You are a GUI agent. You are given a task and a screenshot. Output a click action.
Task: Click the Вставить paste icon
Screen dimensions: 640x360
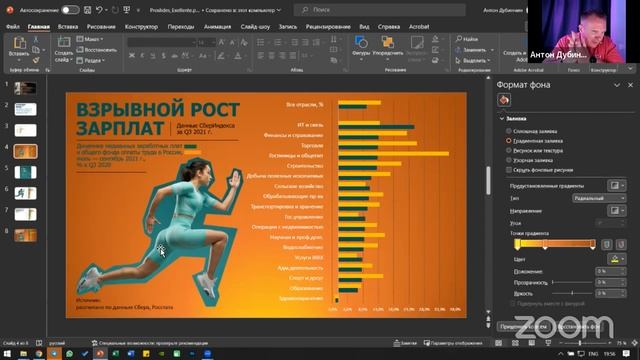click(19, 42)
